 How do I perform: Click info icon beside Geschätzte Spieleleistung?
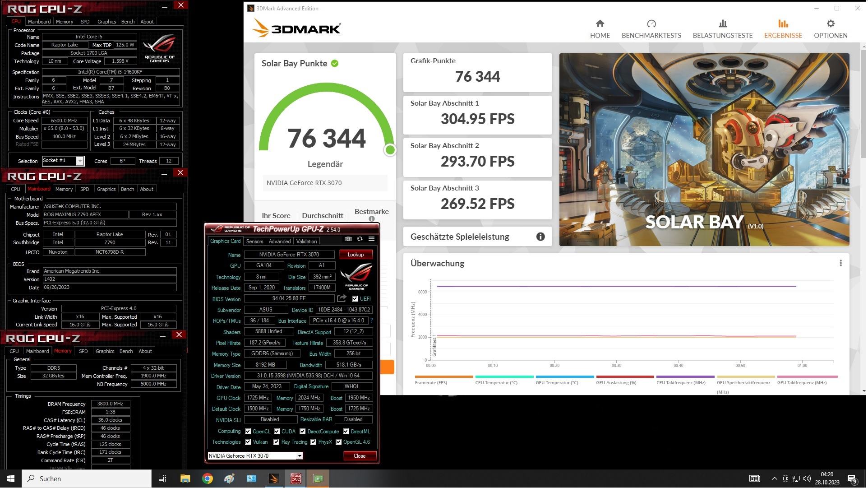[541, 237]
